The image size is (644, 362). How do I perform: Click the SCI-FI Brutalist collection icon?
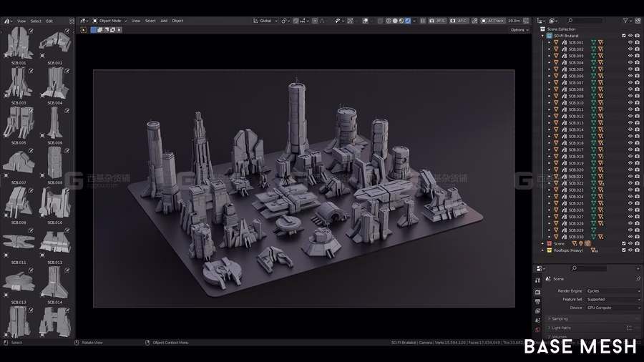[549, 36]
